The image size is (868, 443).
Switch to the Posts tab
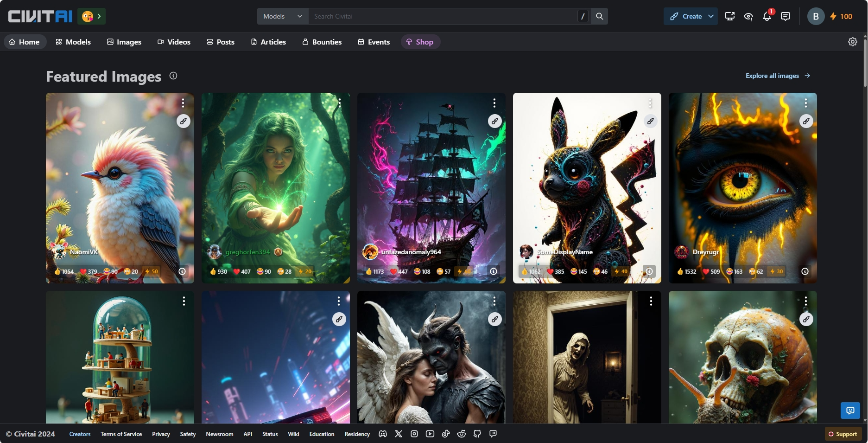[221, 42]
